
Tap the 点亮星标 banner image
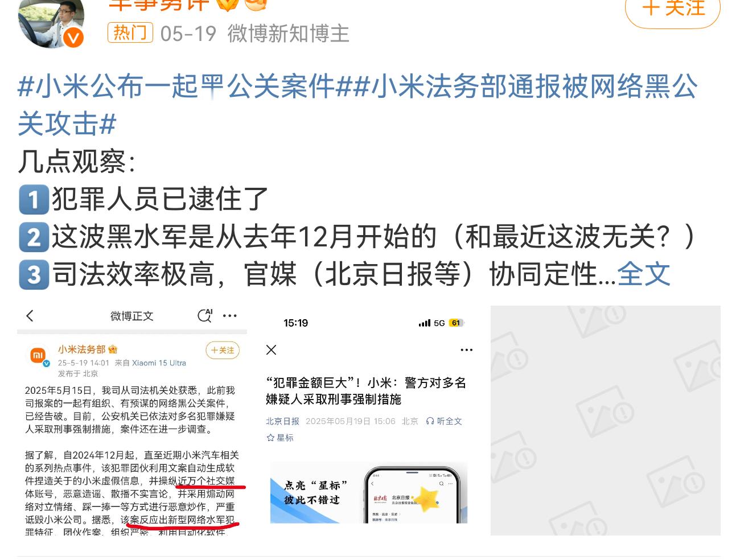[369, 492]
